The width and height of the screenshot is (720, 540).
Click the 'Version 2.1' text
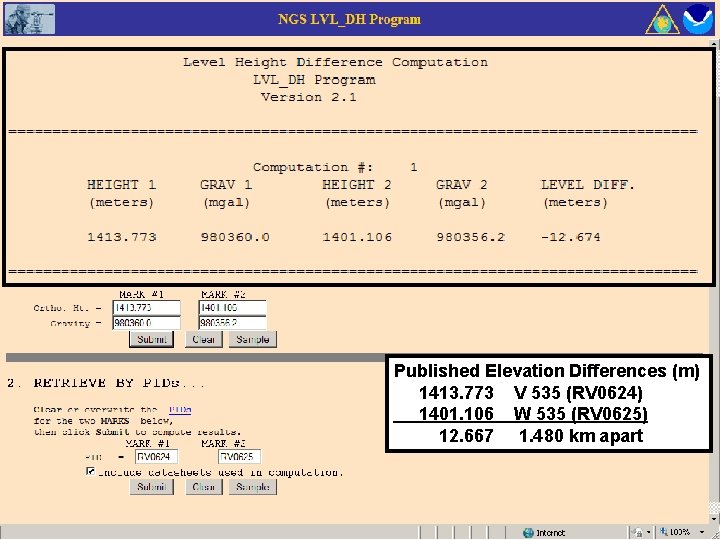(x=309, y=97)
